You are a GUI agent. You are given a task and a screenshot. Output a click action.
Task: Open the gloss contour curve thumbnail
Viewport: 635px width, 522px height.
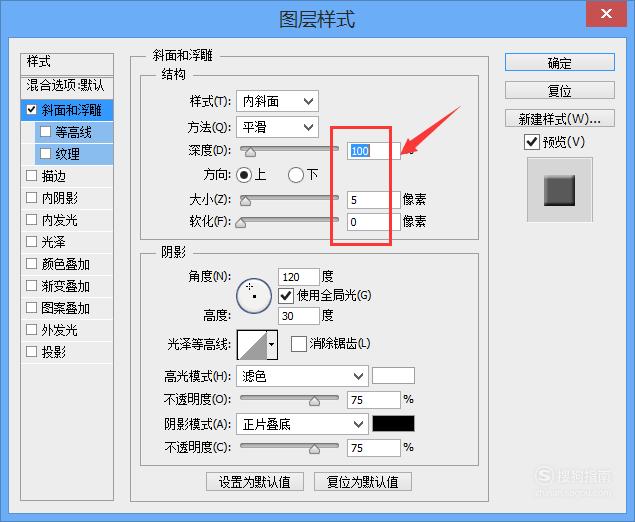coord(252,345)
